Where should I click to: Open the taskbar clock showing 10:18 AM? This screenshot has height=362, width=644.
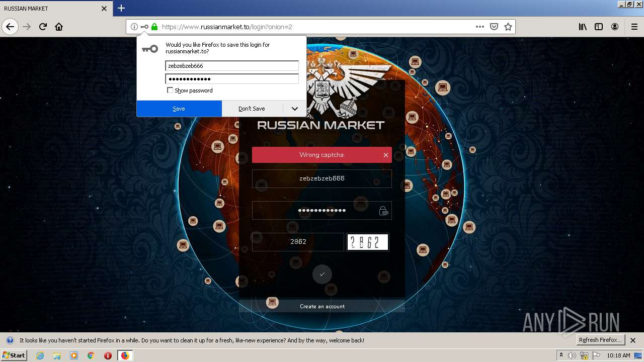point(618,355)
